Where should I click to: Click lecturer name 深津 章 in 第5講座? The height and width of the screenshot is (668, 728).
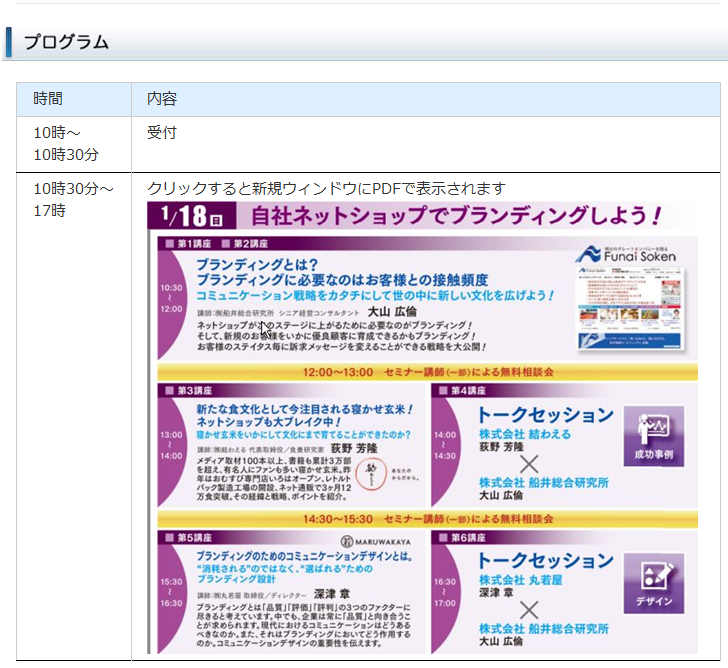pos(332,594)
